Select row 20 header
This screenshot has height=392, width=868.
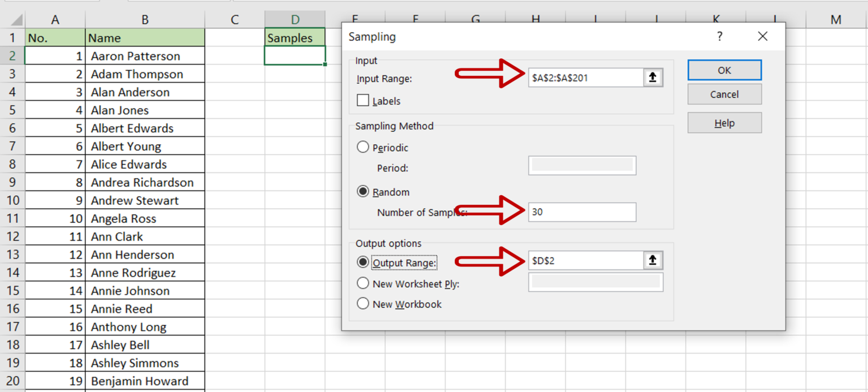click(x=12, y=381)
